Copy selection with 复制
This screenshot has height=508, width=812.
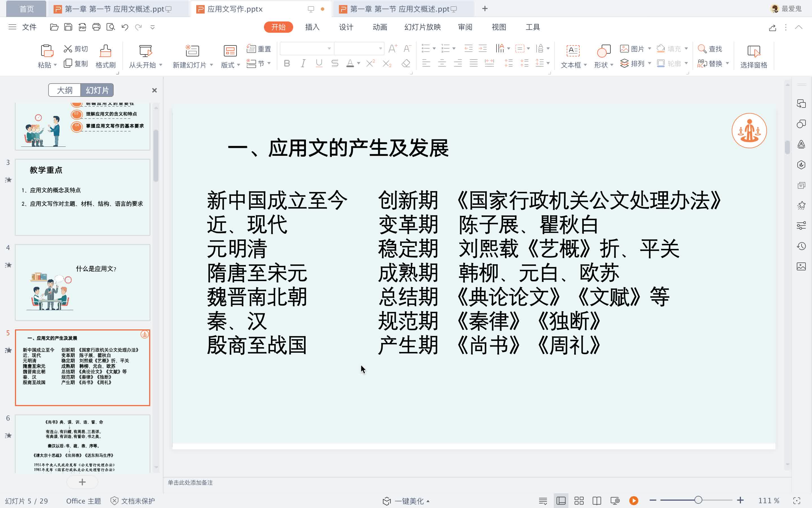76,63
